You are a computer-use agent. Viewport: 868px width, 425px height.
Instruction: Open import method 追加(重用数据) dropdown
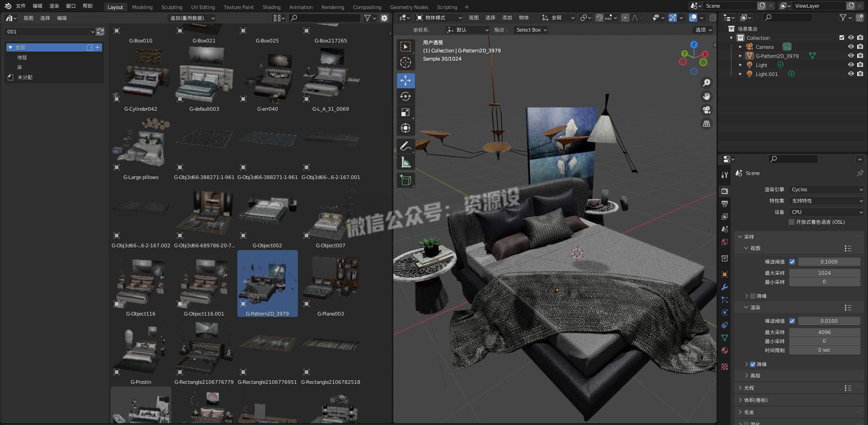(x=192, y=18)
